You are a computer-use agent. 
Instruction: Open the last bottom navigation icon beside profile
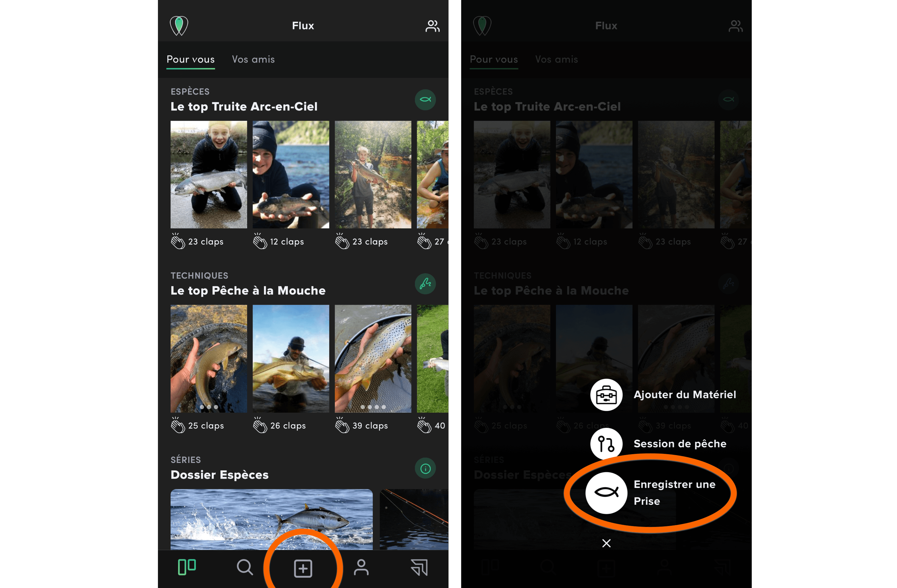419,567
